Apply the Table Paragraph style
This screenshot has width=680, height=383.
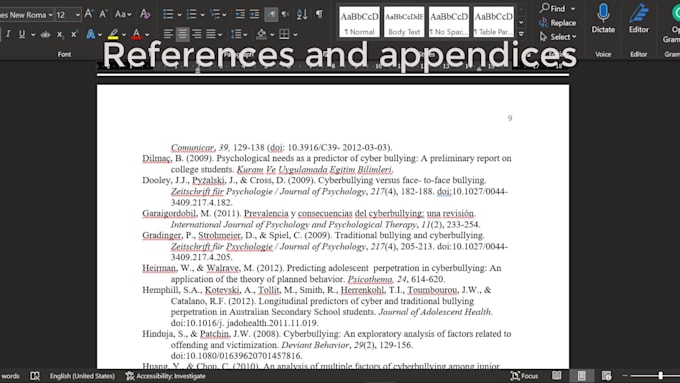pyautogui.click(x=494, y=22)
